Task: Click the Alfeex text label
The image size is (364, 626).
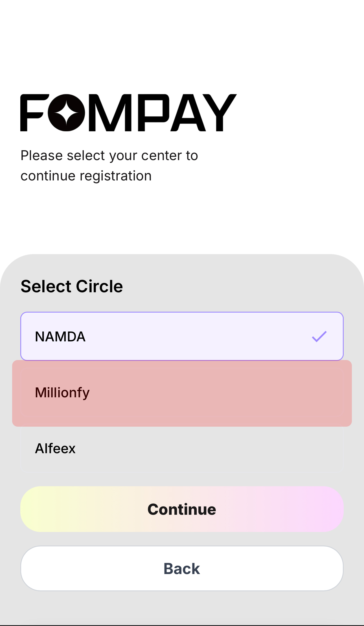Action: 55,448
